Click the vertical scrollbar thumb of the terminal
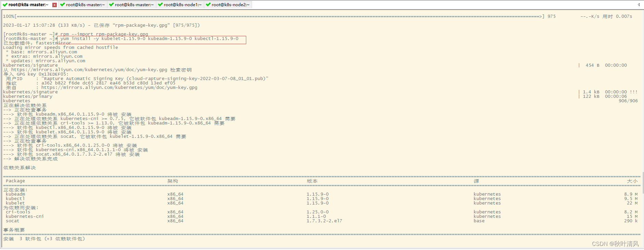This screenshot has width=644, height=250. 643,183
